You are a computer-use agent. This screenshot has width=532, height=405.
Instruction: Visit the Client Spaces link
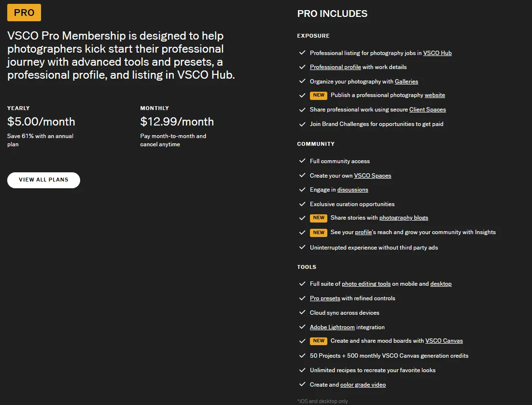427,110
